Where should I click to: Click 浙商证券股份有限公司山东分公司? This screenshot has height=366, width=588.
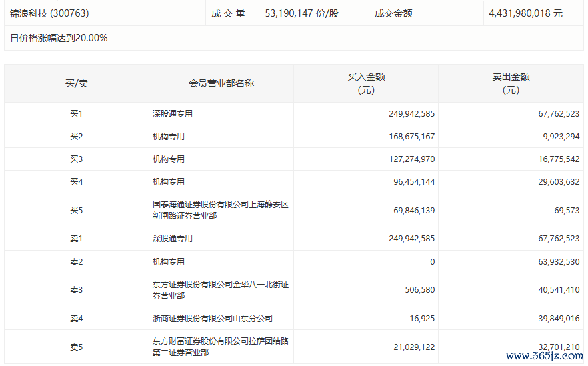point(212,319)
